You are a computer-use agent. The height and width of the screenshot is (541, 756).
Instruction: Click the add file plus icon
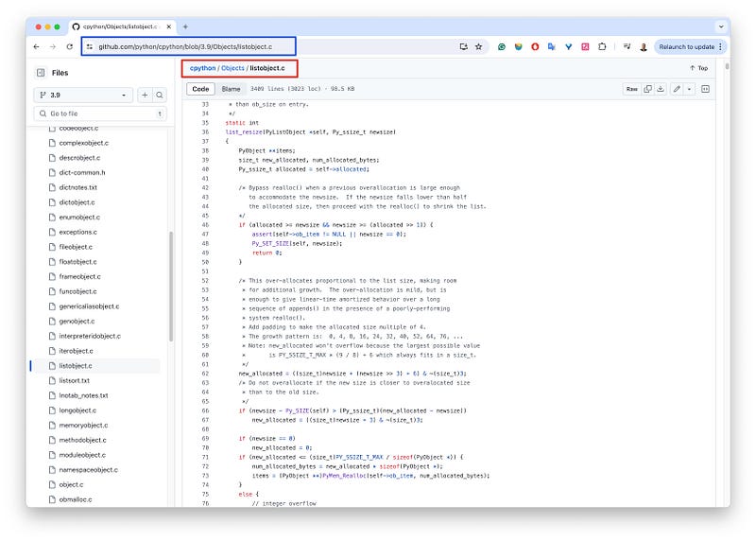[145, 95]
